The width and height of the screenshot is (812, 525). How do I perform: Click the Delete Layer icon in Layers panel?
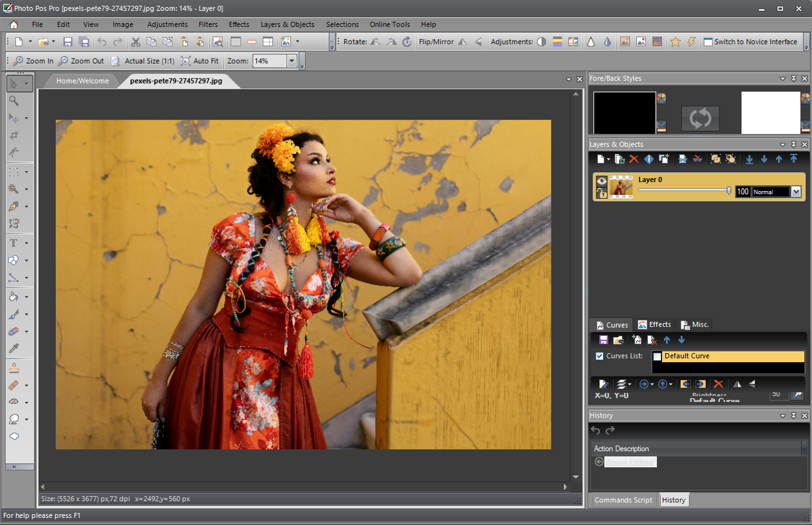pyautogui.click(x=633, y=159)
